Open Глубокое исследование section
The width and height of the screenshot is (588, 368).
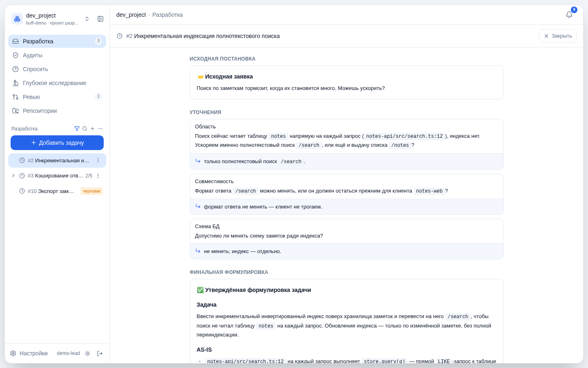click(x=57, y=83)
